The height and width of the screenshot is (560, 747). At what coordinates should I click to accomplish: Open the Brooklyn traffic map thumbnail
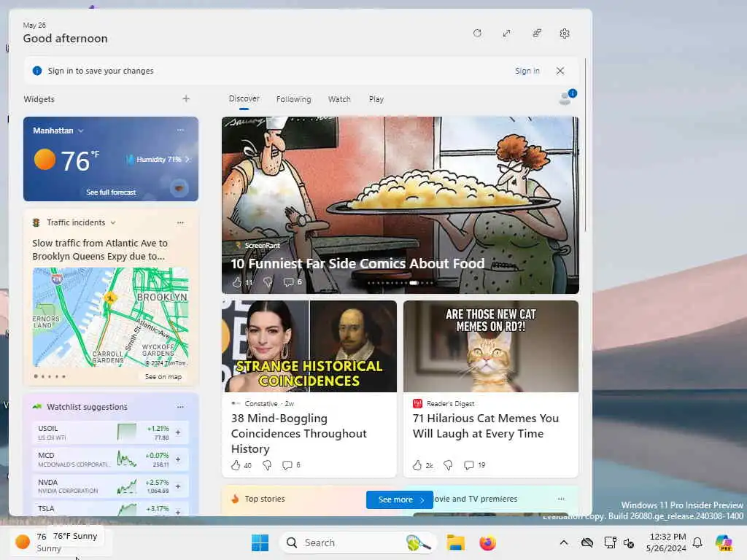click(111, 317)
